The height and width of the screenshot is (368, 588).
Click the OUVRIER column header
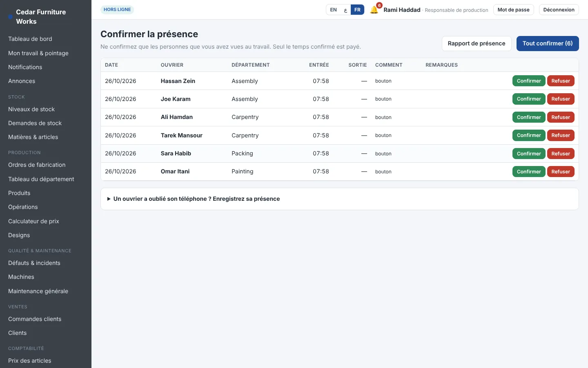172,65
